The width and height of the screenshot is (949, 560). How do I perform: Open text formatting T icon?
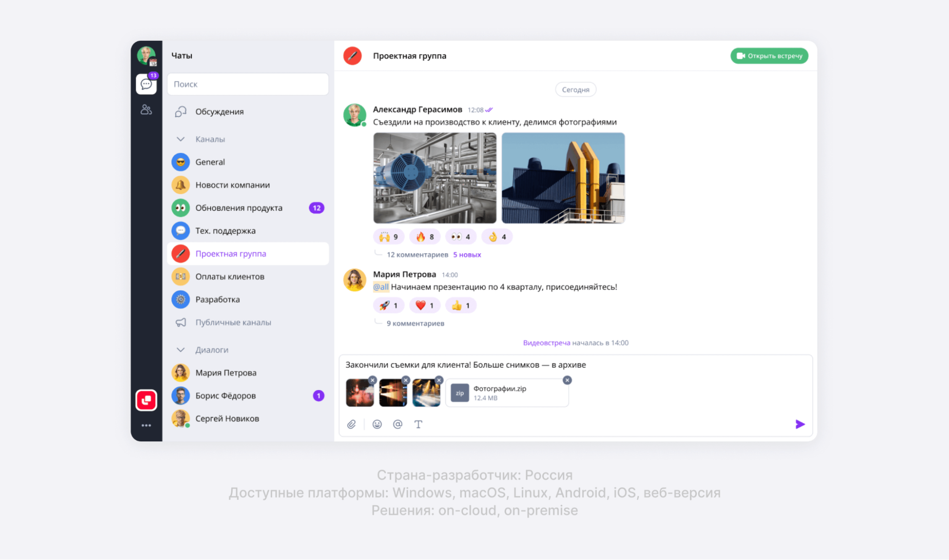pyautogui.click(x=418, y=424)
